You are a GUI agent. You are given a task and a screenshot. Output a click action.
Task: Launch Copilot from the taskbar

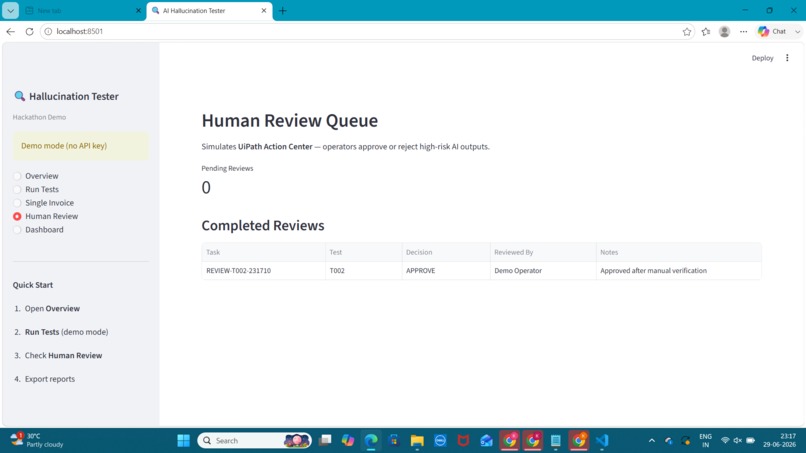click(x=348, y=441)
